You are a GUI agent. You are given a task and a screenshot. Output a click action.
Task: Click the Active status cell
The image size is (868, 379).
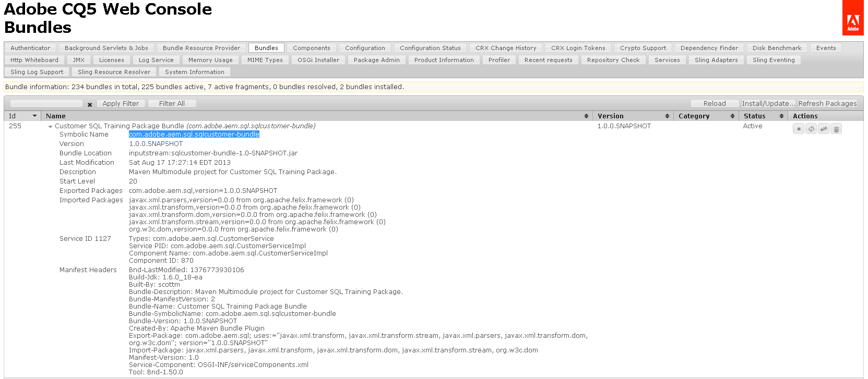pos(753,126)
